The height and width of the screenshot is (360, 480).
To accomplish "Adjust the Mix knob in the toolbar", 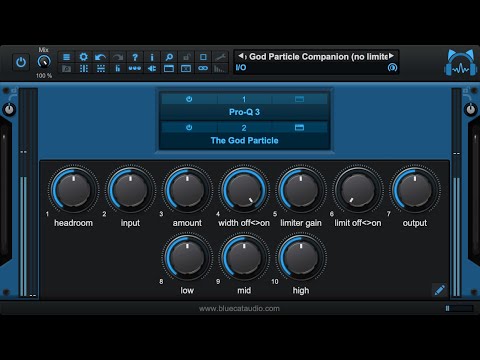I will [x=44, y=62].
